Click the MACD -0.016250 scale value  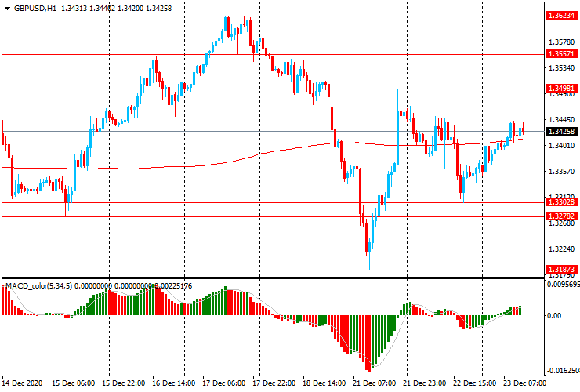coord(564,371)
